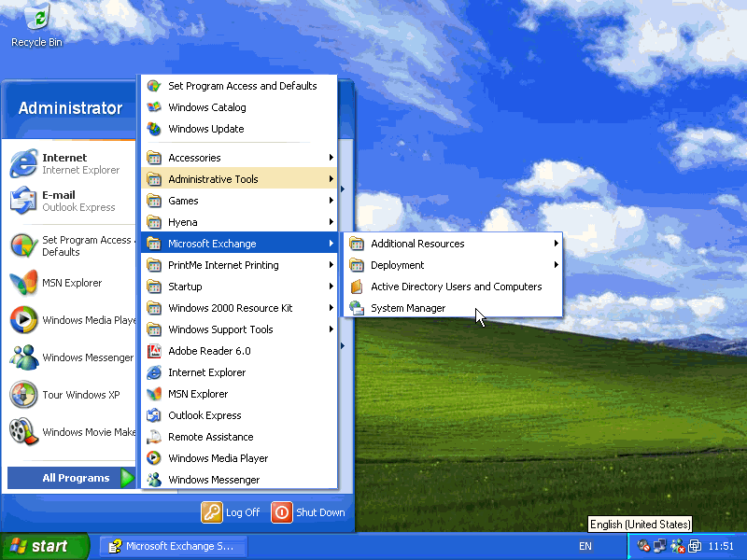The image size is (747, 560).
Task: Open Outlook Express in All Programs list
Action: pyautogui.click(x=239, y=415)
